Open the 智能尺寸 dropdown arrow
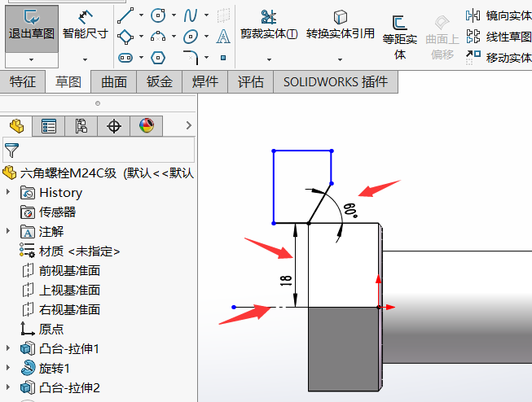Screen dimensions: 532x402 click(x=86, y=59)
